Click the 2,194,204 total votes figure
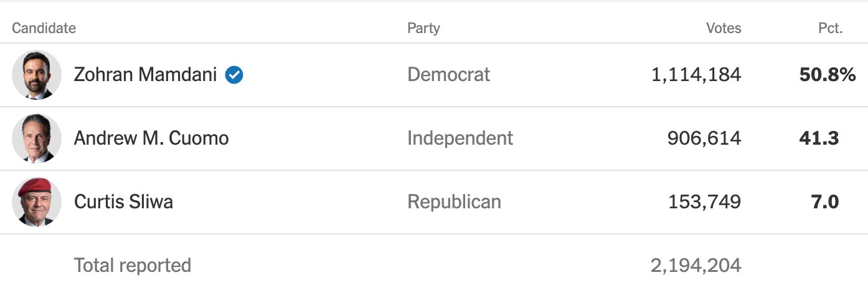This screenshot has height=290, width=868. [x=696, y=266]
